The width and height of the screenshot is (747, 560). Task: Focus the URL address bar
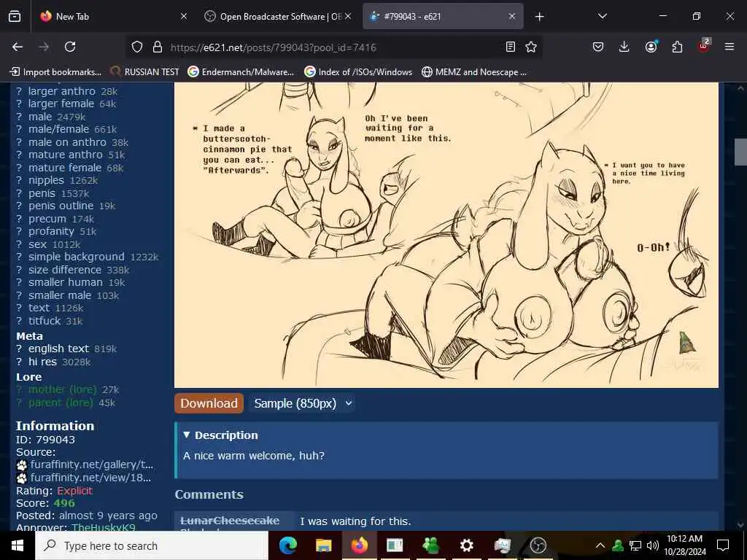[x=333, y=47]
